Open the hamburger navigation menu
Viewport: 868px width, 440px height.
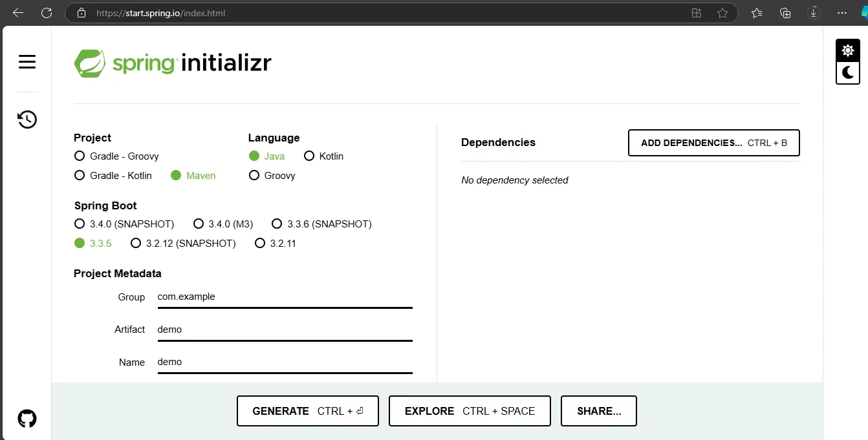click(x=27, y=61)
